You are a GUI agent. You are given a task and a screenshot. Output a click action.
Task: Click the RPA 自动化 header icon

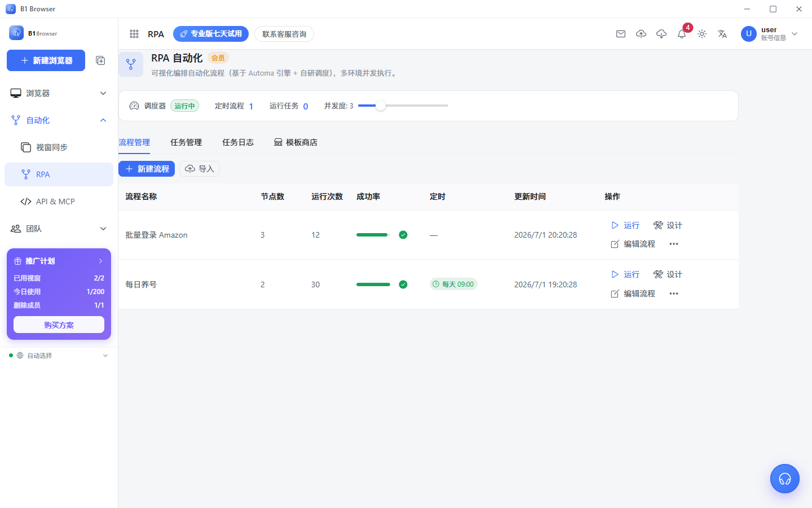coord(131,64)
